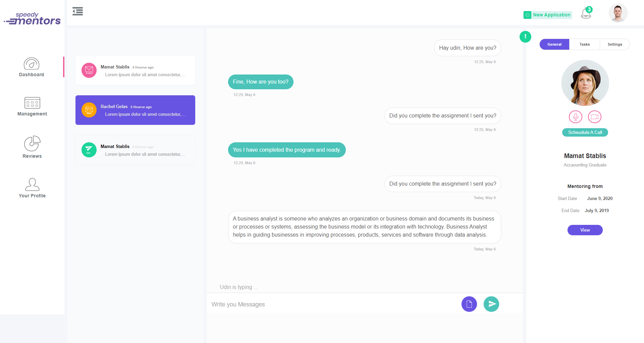Start a video call with camera icon
This screenshot has height=343, width=644.
click(x=595, y=117)
